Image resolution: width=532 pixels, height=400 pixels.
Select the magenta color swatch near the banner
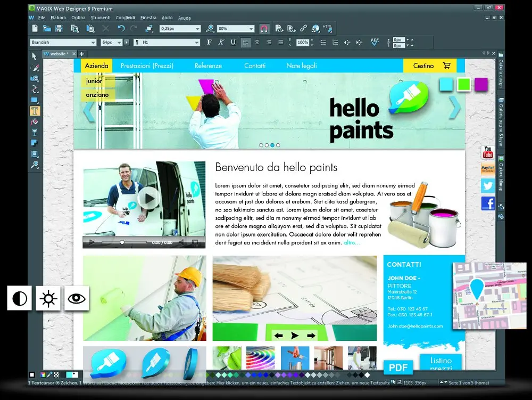[x=480, y=84]
